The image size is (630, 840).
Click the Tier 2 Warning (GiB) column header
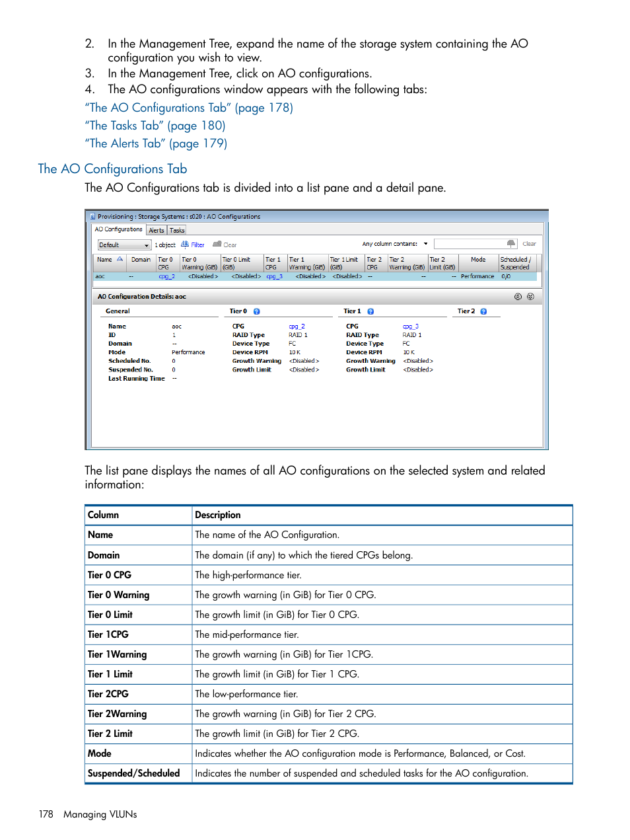[x=407, y=263]
